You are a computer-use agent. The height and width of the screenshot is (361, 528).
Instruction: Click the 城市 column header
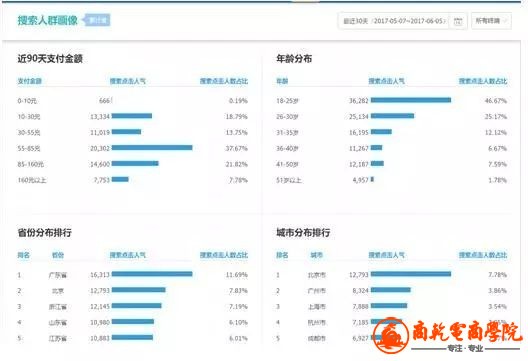coord(317,255)
